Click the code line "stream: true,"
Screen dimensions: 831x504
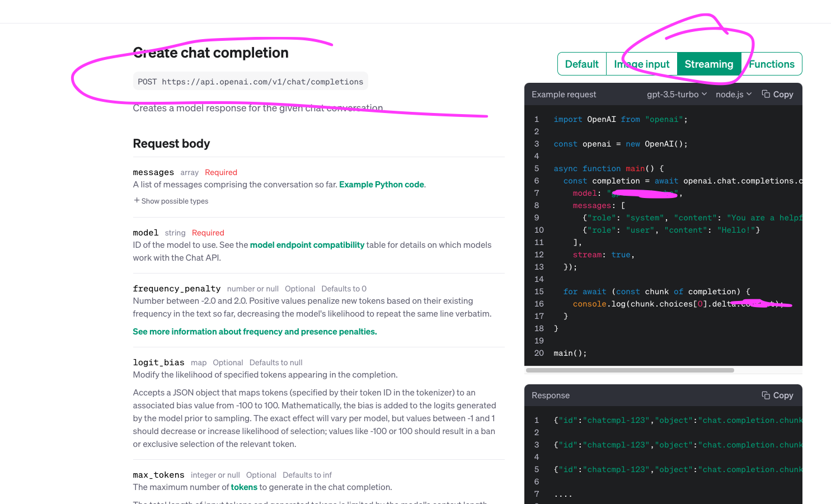[x=604, y=255]
